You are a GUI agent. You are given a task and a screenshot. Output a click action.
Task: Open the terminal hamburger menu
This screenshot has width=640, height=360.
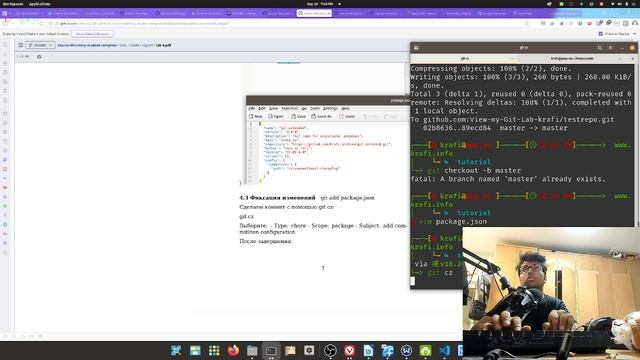coord(610,48)
